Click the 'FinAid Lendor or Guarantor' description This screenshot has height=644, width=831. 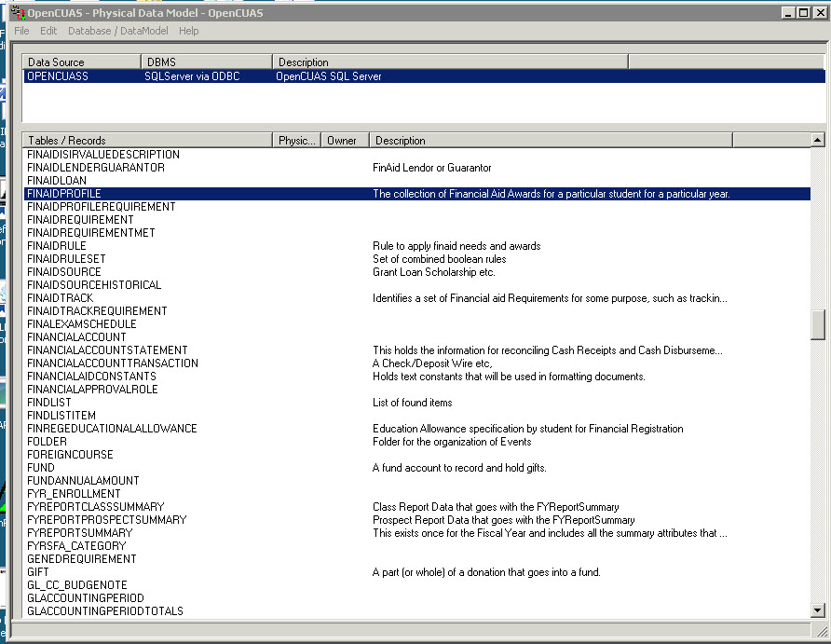coord(432,168)
